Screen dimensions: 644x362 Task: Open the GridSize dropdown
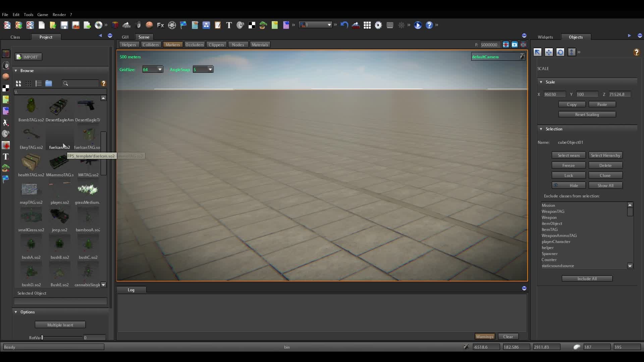pyautogui.click(x=160, y=69)
